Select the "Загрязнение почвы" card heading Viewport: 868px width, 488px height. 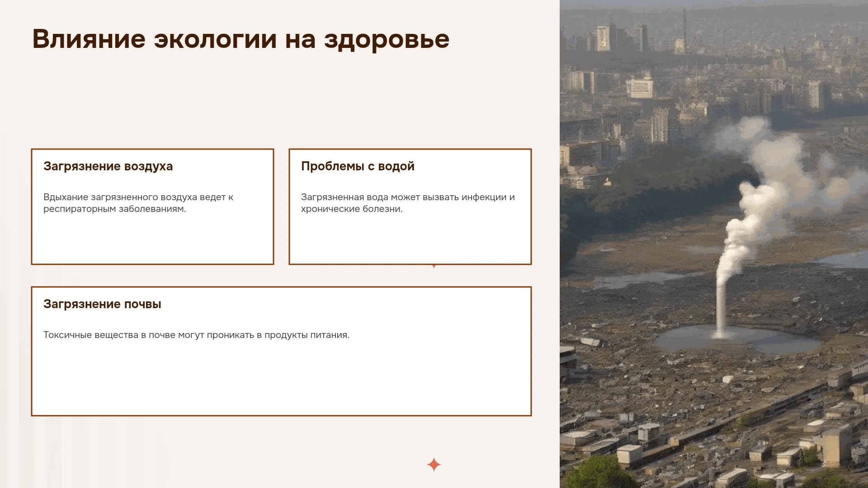pos(102,304)
